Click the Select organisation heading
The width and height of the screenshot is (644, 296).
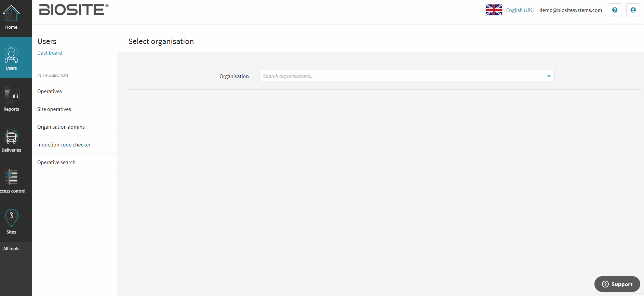tap(161, 41)
